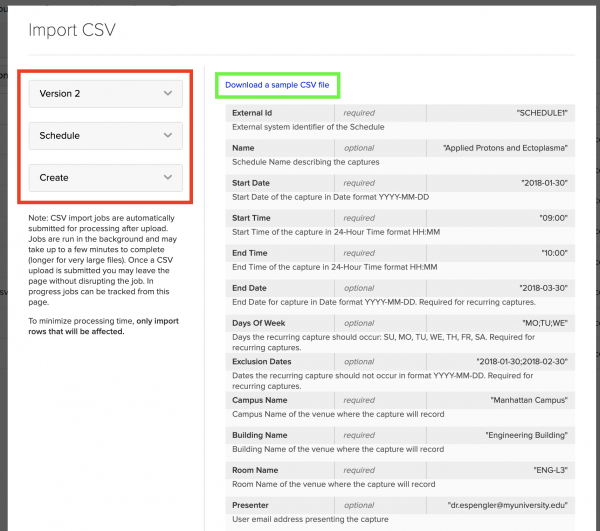Open the Create action dropdown
This screenshot has width=600, height=531.
[x=105, y=177]
